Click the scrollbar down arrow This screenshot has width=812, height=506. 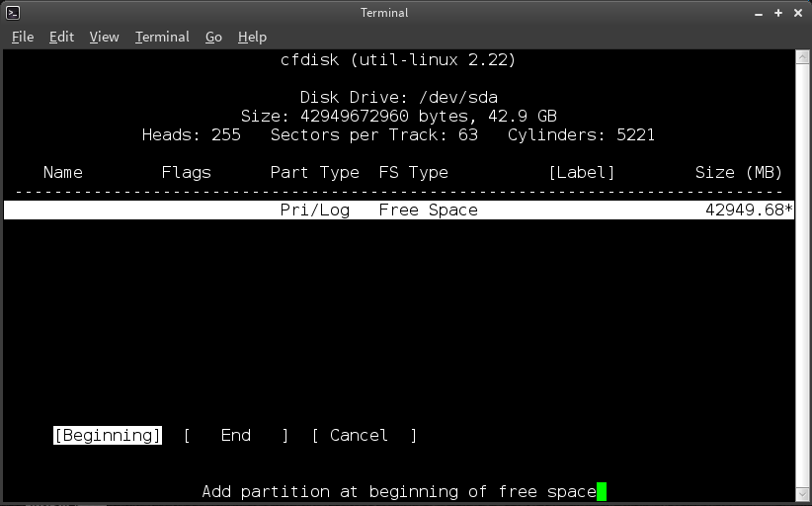(802, 494)
